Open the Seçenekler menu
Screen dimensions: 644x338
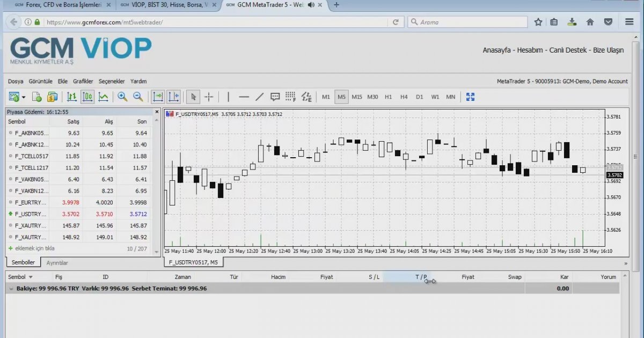pos(112,82)
